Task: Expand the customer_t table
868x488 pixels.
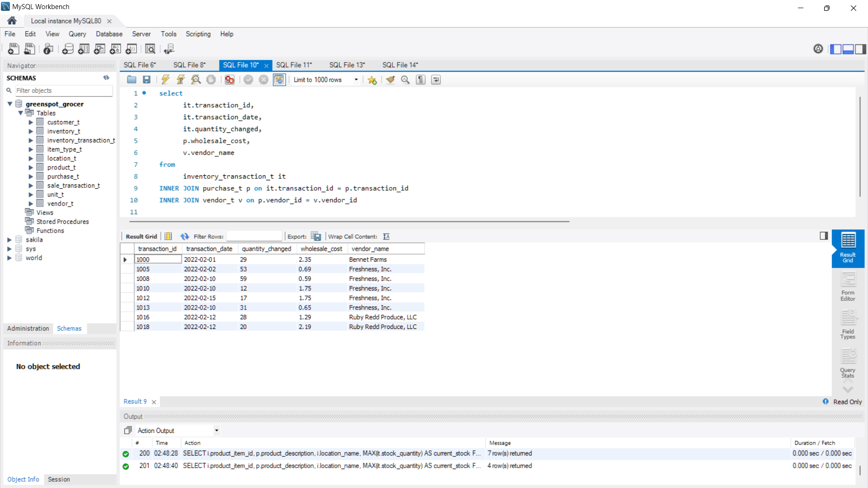Action: pos(31,122)
